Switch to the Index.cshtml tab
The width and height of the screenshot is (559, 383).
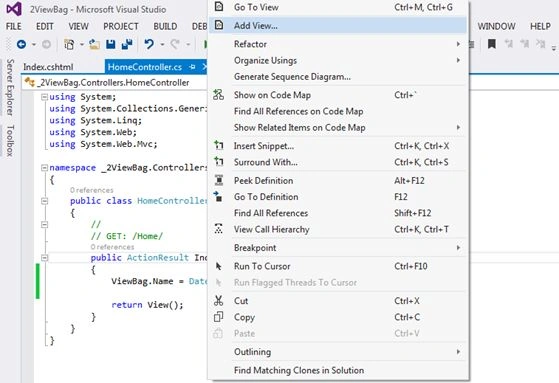pos(48,67)
